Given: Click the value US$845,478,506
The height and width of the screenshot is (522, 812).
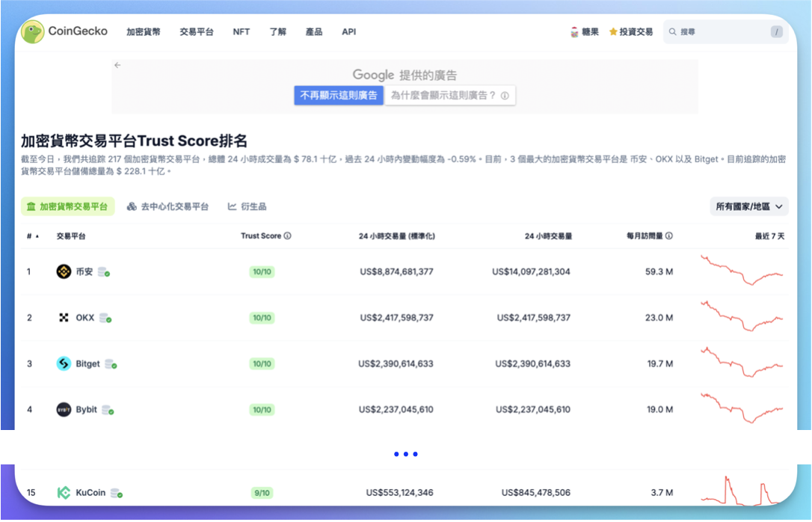Looking at the screenshot, I should pyautogui.click(x=536, y=493).
